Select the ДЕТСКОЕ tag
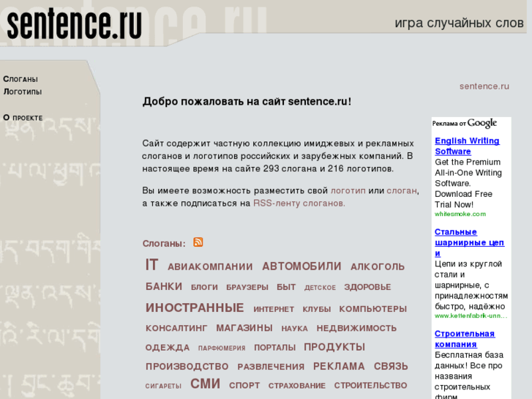 coord(320,288)
